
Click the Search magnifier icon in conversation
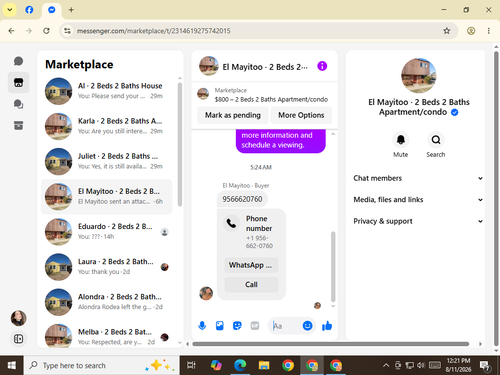click(436, 140)
